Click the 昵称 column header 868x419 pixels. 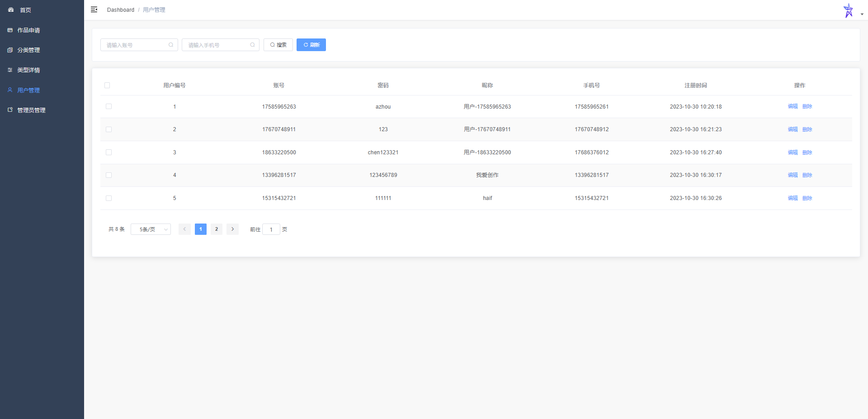point(487,85)
